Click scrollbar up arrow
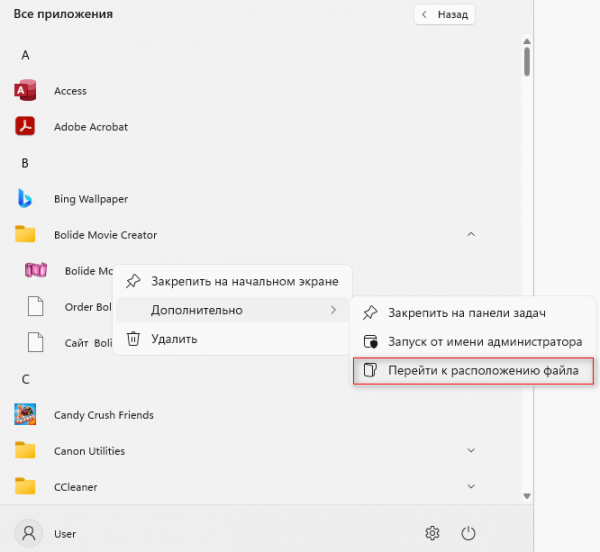Viewport: 600px width, 552px height. 527,41
